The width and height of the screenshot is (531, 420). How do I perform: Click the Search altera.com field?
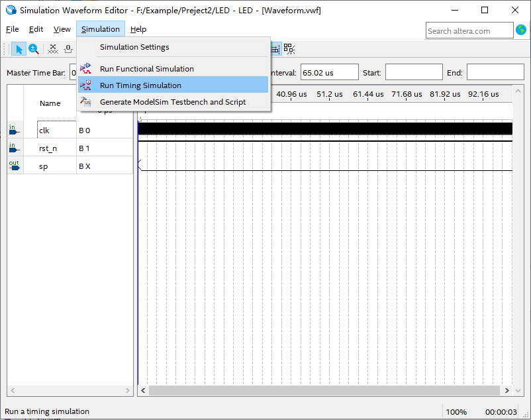469,31
